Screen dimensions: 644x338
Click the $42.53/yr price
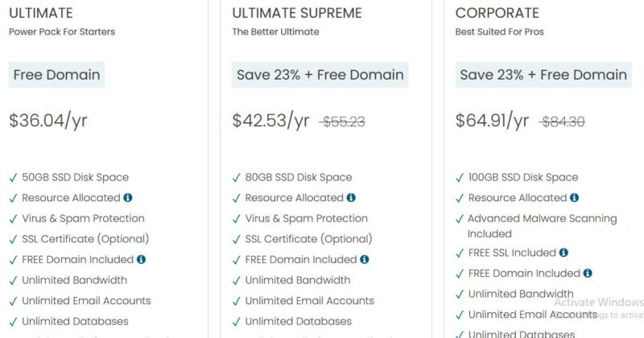pyautogui.click(x=270, y=121)
